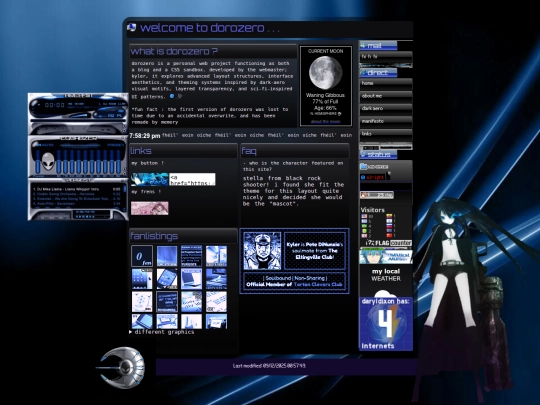The image size is (540, 405).
Task: Open the home navigation link
Action: click(x=386, y=84)
